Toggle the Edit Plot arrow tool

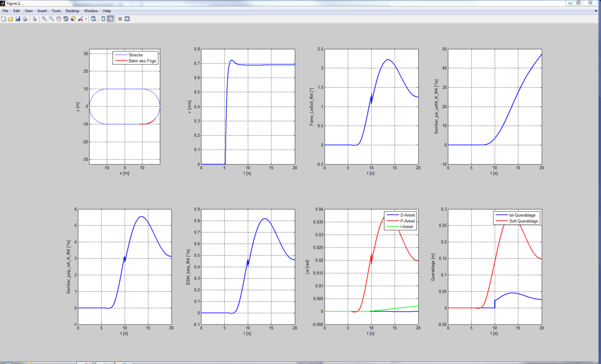pyautogui.click(x=35, y=19)
